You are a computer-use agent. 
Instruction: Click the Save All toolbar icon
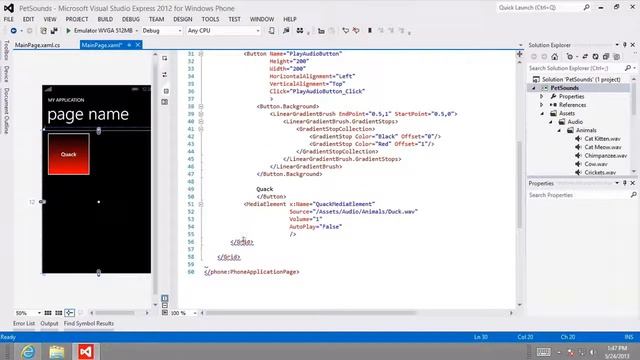click(x=54, y=31)
